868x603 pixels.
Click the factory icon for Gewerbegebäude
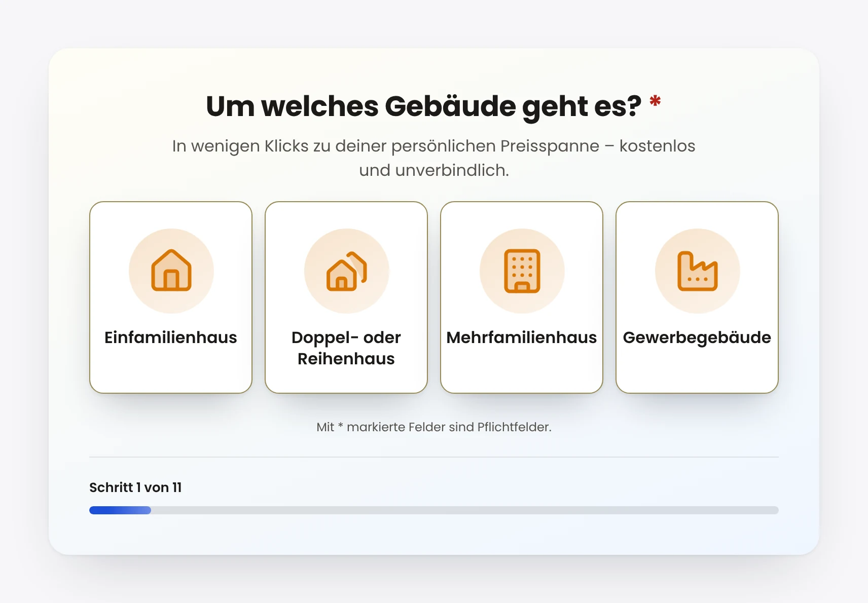coord(698,271)
